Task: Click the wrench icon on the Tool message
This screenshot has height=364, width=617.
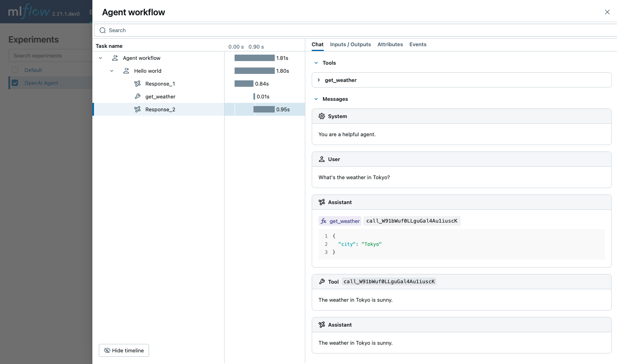Action: tap(322, 281)
